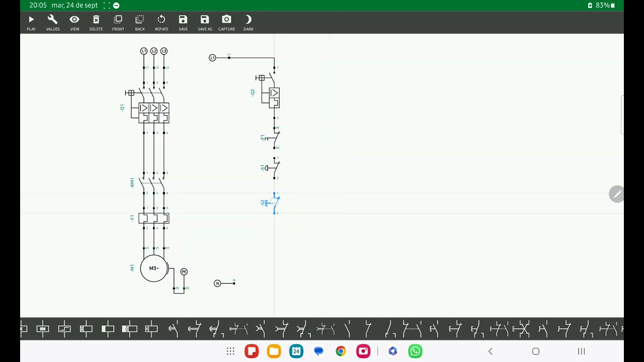Screen dimensions: 644x362
Task: Pick the plain normally open contact
Action: point(347,329)
